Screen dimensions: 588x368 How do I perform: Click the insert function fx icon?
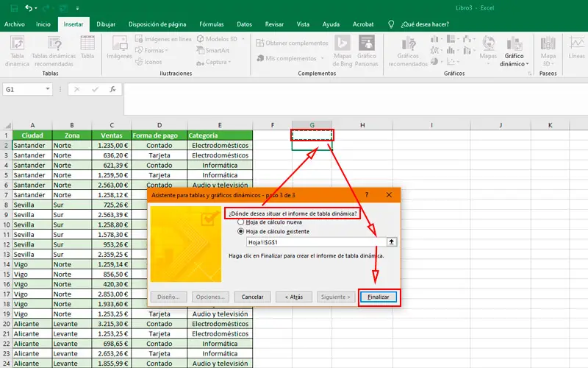[x=112, y=89]
